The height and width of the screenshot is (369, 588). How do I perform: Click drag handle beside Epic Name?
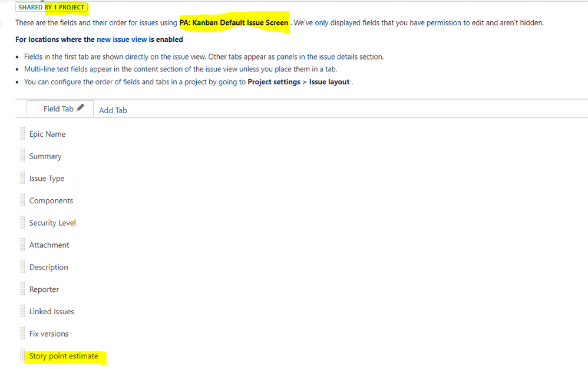[22, 134]
